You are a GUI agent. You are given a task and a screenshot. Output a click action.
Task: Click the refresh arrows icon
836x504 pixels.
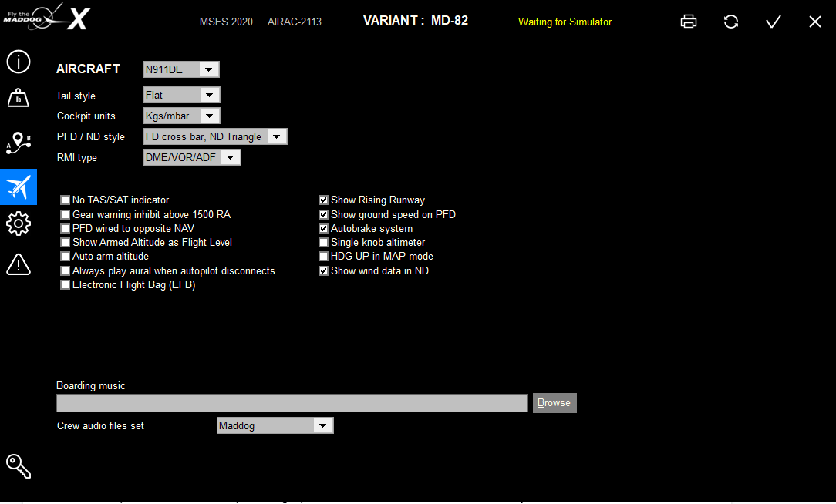[x=731, y=22]
